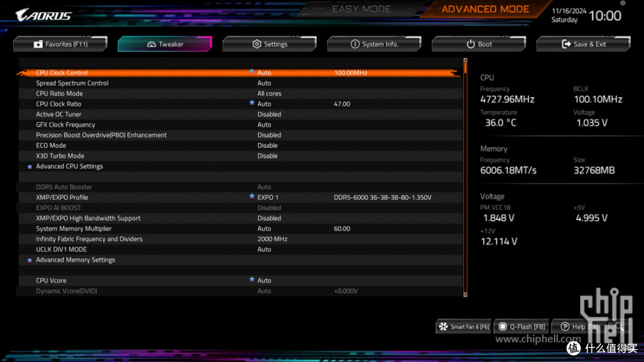Switch to Easy Mode

tap(361, 9)
